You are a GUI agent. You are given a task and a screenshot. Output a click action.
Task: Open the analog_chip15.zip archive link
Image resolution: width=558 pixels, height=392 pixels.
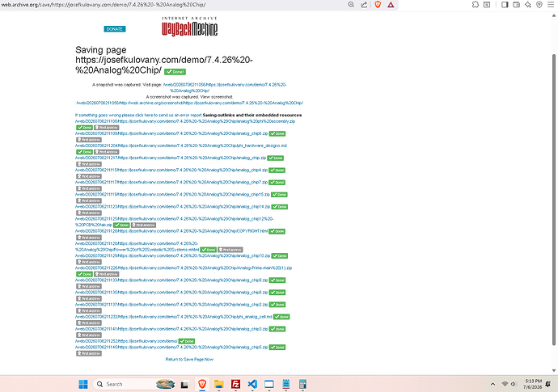point(172,195)
